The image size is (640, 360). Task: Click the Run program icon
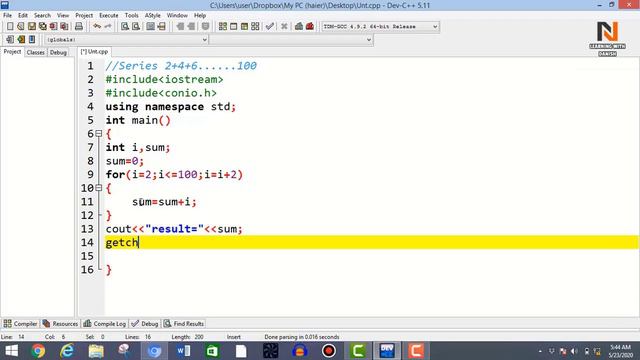coord(233,27)
